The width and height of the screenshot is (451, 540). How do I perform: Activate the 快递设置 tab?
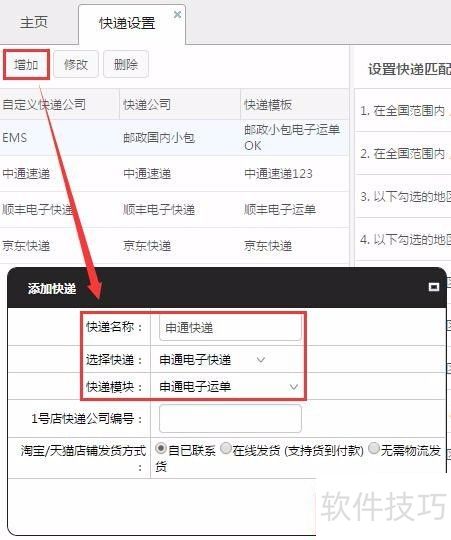point(127,23)
